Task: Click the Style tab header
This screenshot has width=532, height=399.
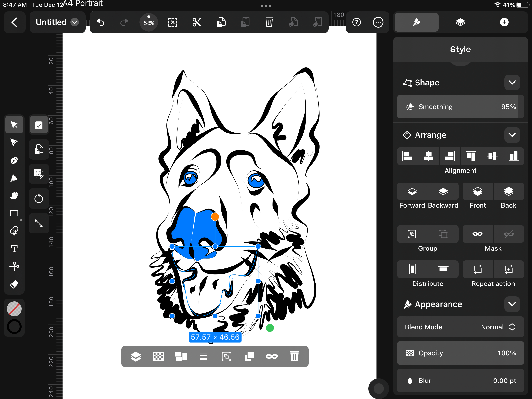Action: click(460, 50)
